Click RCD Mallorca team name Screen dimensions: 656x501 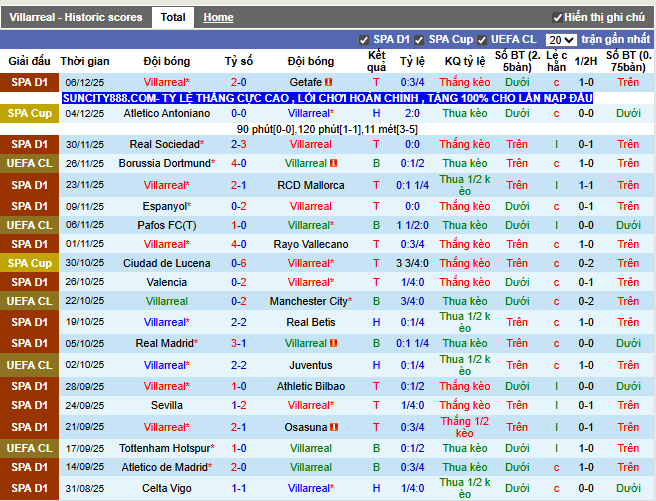pyautogui.click(x=311, y=185)
